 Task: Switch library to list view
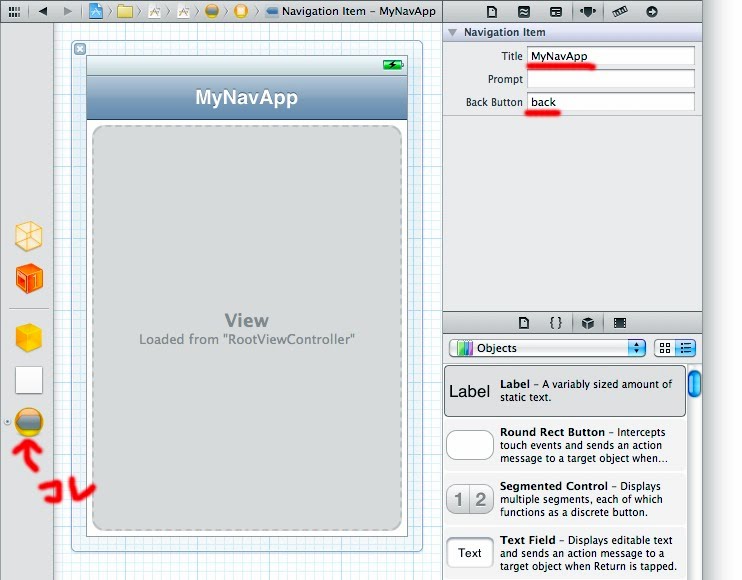point(686,348)
